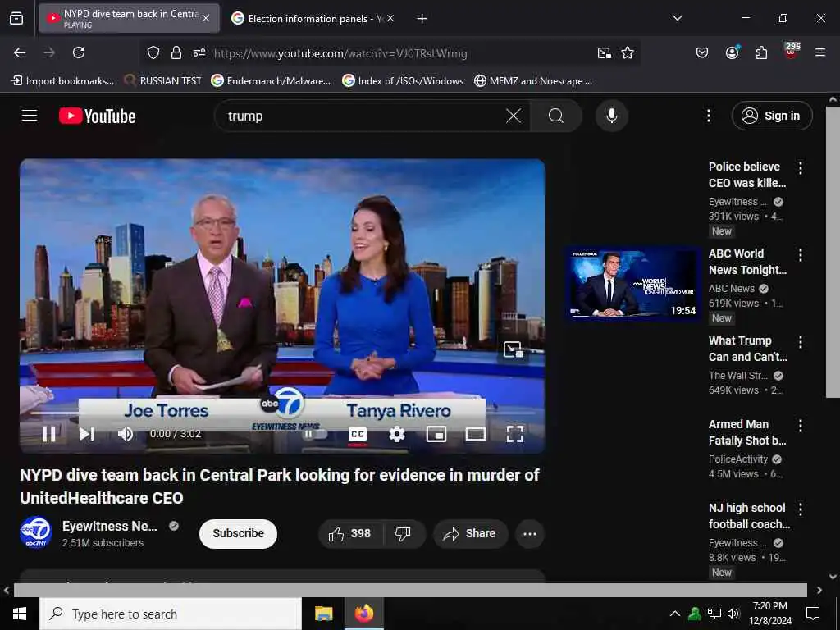Open player settings gear
Viewport: 840px width, 630px height.
coord(396,434)
